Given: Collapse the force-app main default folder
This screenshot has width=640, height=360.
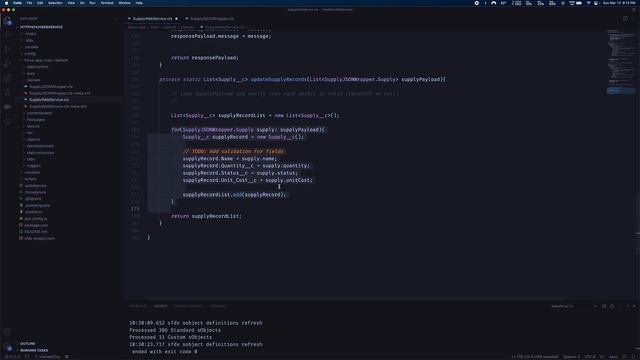Looking at the screenshot, I should tap(46, 60).
